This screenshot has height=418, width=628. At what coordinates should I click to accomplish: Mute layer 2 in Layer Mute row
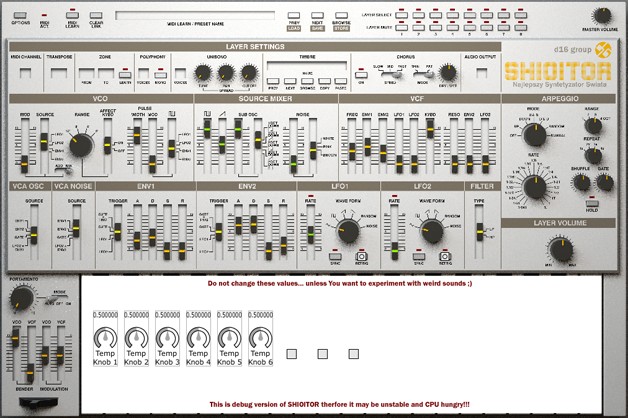click(419, 27)
